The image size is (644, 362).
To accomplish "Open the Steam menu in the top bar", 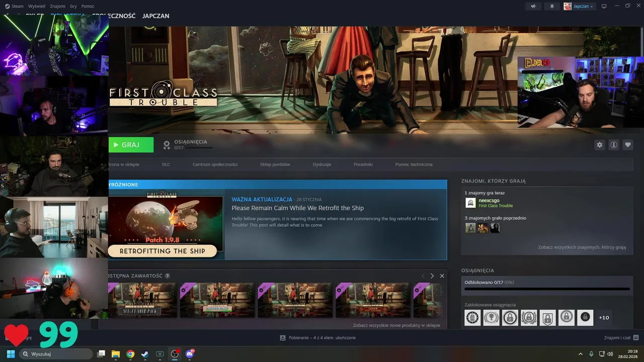I will (14, 6).
